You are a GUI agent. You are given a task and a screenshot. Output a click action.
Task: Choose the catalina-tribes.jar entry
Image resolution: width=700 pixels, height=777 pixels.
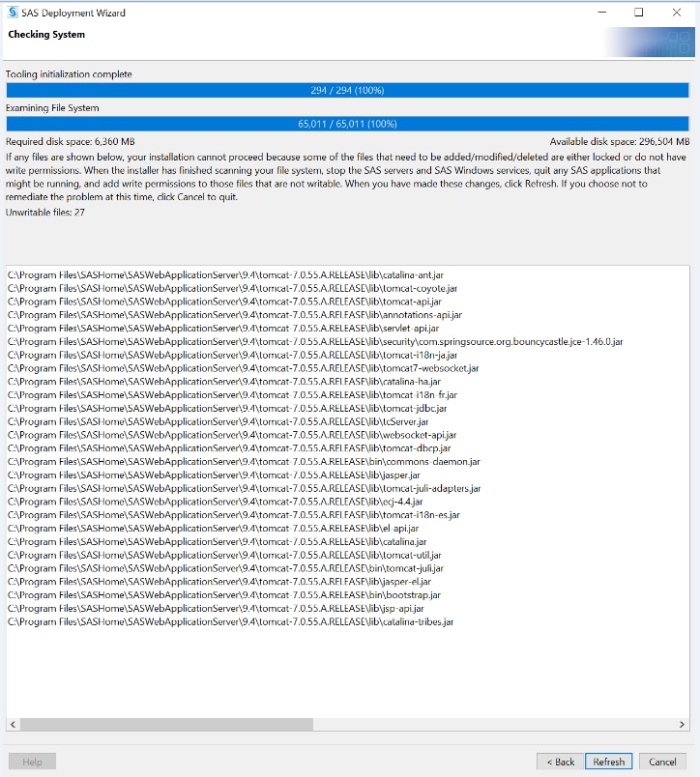pos(230,621)
